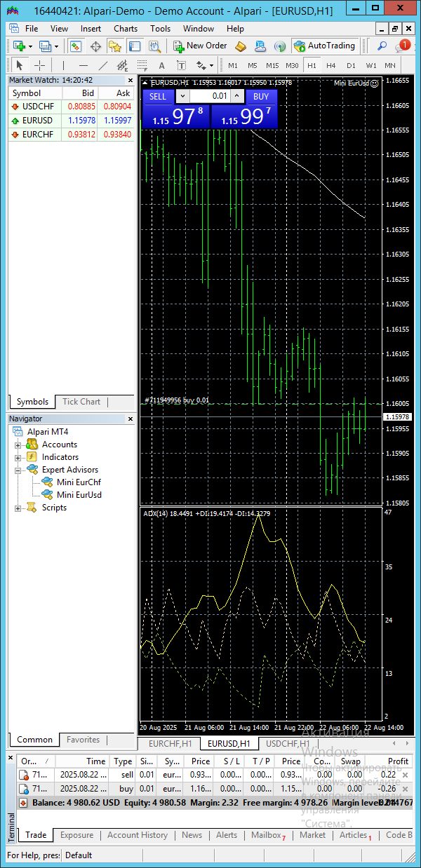Screen dimensions: 421x868
Task: Switch chart to W1 timeframe
Action: [370, 65]
